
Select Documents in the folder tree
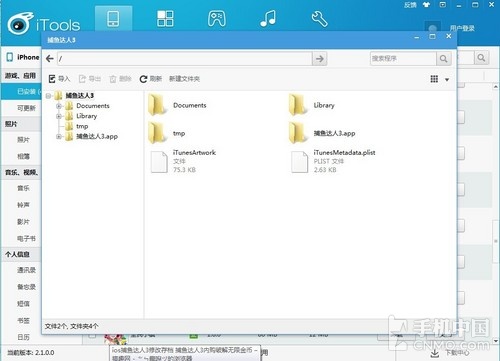pos(93,106)
